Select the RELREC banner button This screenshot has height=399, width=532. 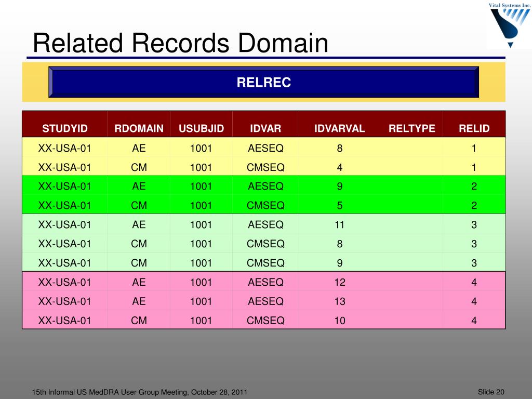point(263,82)
